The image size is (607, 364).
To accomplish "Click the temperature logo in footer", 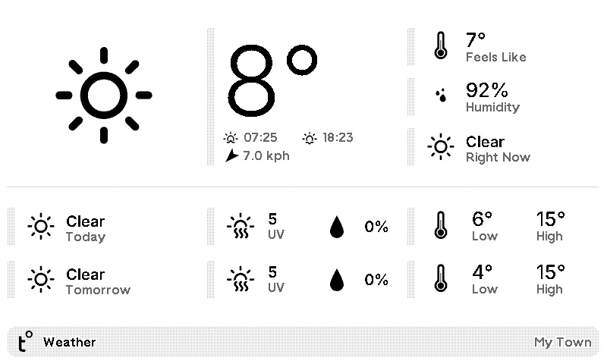I will tap(26, 341).
